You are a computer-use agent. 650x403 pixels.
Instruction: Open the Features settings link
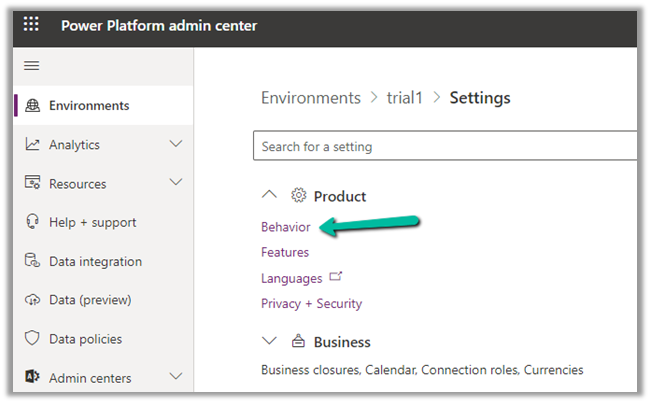[x=285, y=253]
